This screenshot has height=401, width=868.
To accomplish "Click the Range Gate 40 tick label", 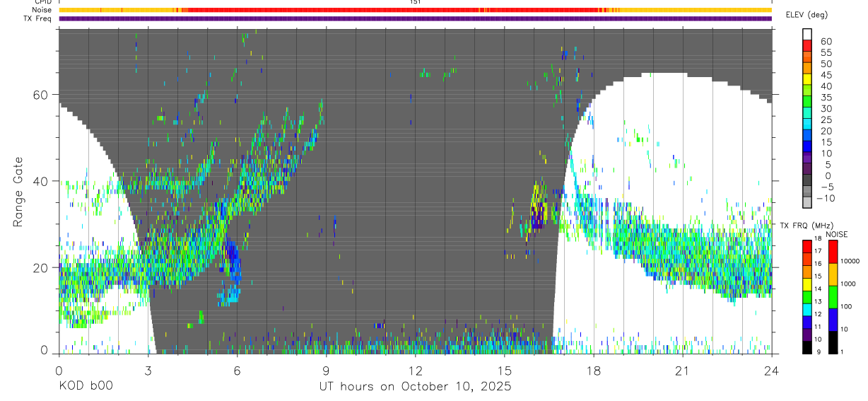I will 40,181.
